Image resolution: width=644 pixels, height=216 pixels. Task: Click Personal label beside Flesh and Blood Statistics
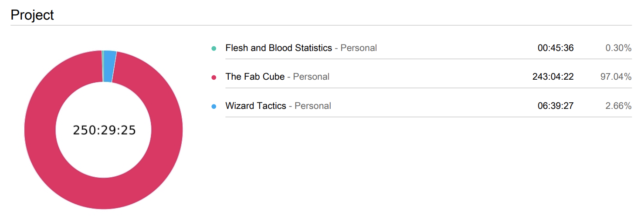coord(359,48)
